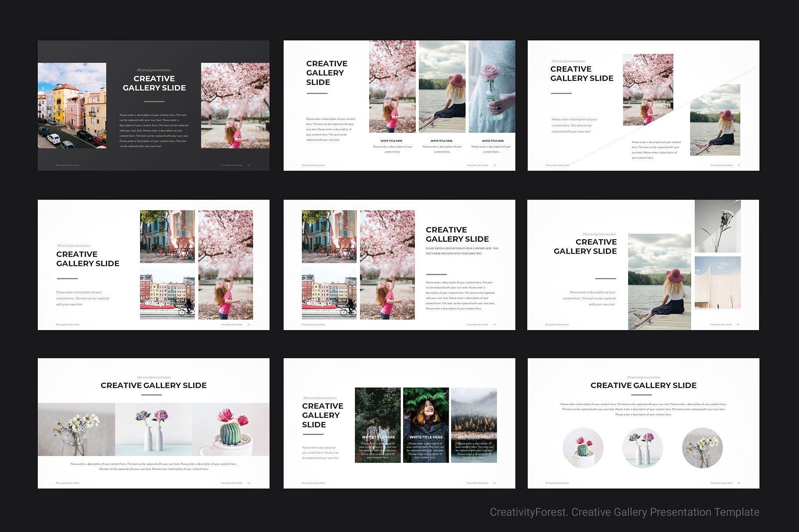Screen dimensions: 799x532
Task: Click the Copyright Company Name footer text
Action: pos(68,165)
